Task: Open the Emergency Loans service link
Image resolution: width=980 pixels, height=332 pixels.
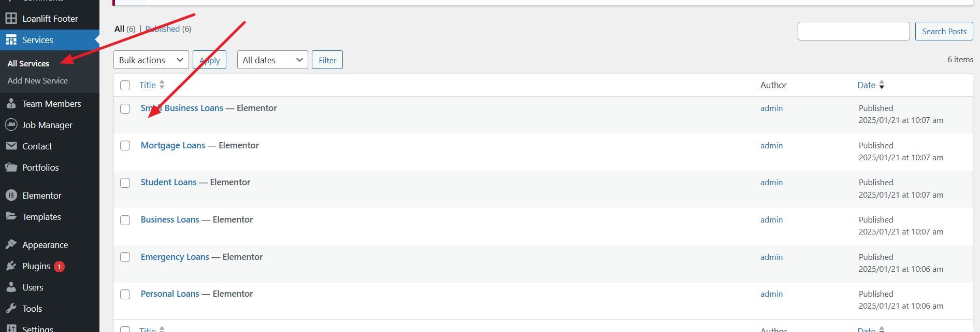Action: [175, 257]
